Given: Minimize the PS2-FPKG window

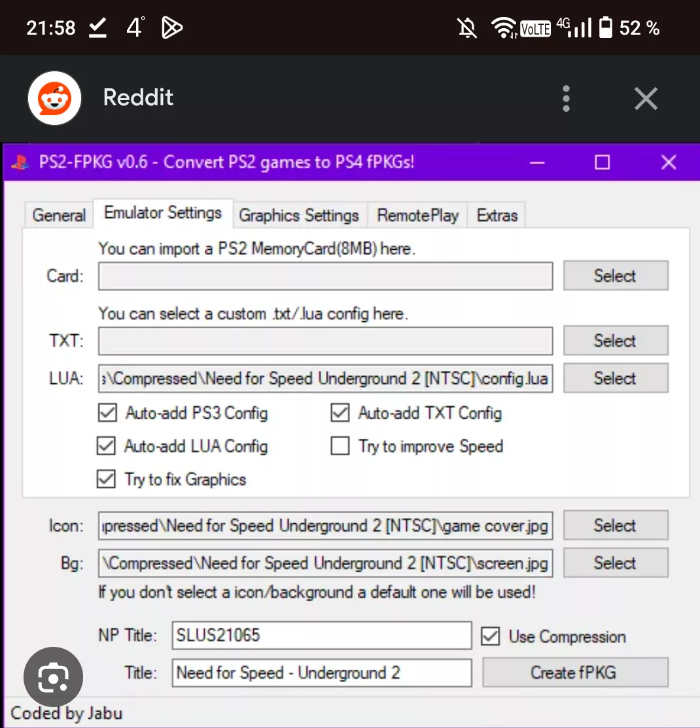Looking at the screenshot, I should coord(537,162).
